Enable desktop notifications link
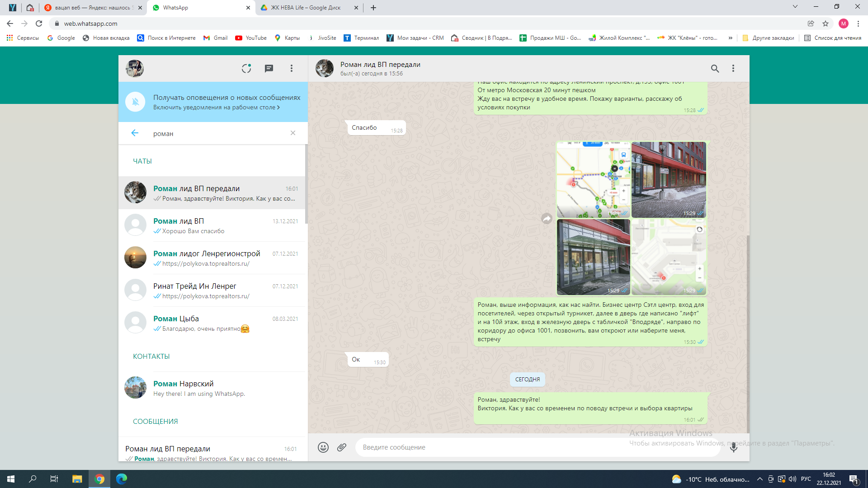 pos(216,108)
